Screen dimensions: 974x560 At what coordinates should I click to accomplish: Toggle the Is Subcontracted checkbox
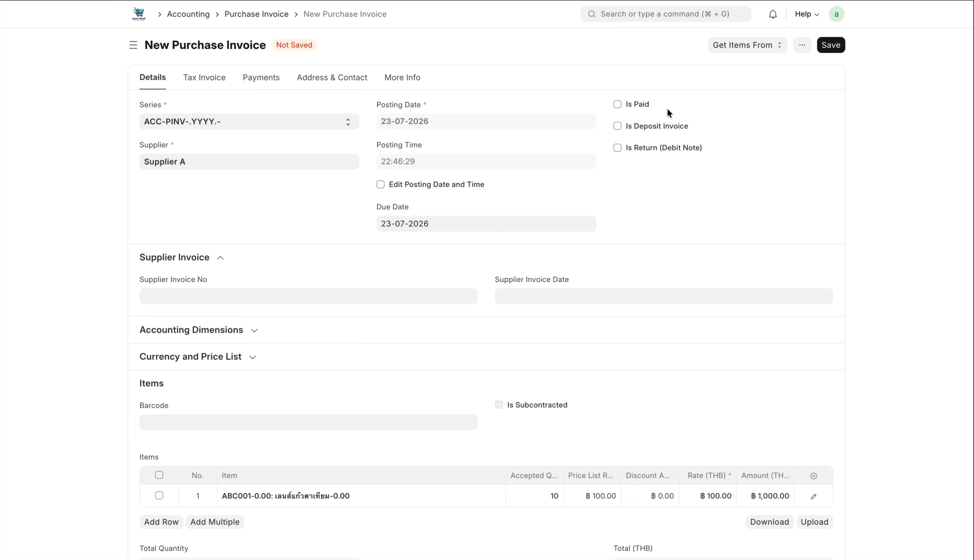[499, 405]
